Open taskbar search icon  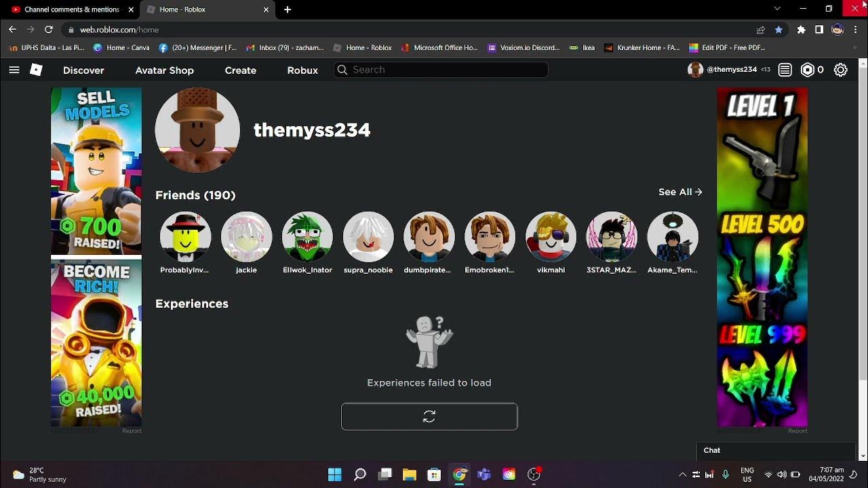[x=360, y=474]
